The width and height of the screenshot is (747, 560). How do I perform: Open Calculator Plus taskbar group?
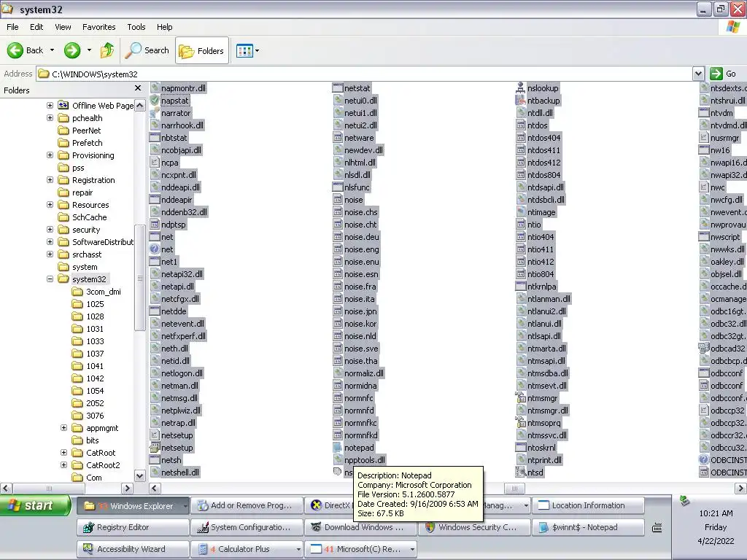[x=247, y=549]
